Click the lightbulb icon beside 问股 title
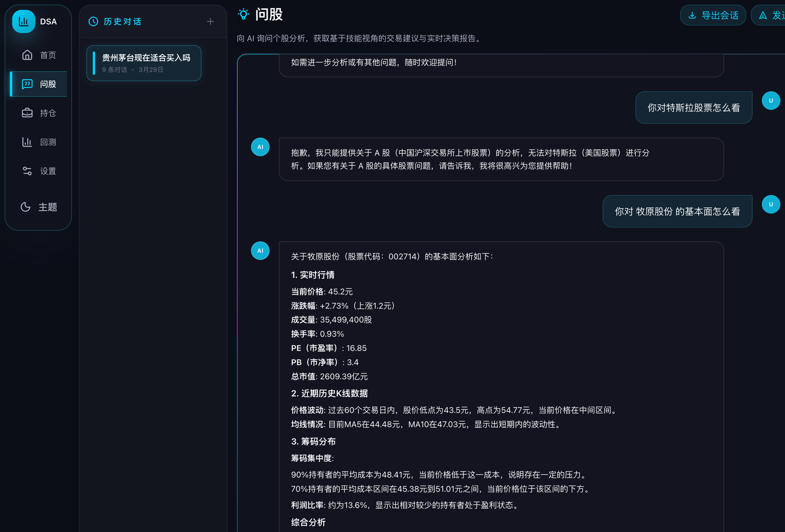The image size is (785, 532). coord(243,14)
